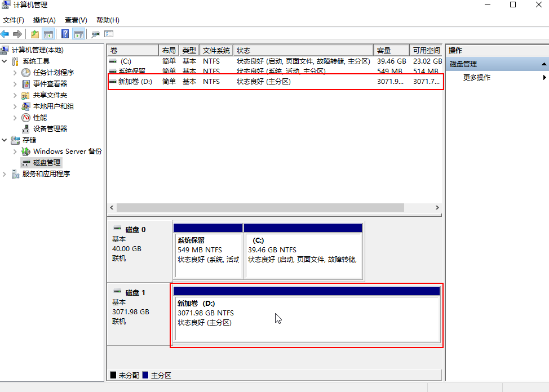Click the 23.02 GB free space cell

427,61
